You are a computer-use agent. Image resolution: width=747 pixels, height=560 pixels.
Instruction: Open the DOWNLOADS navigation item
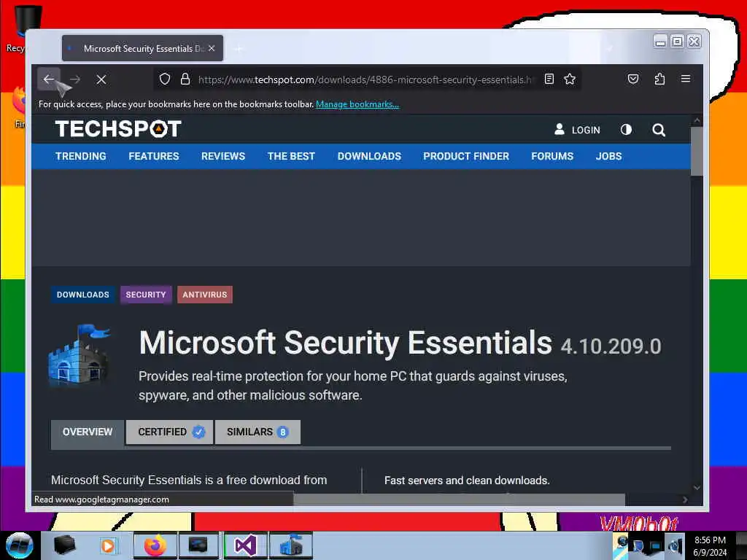point(369,156)
